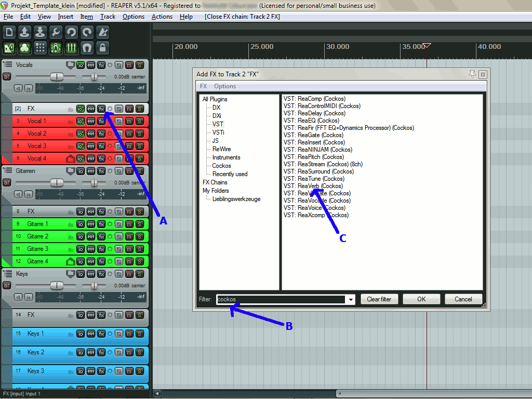The image size is (532, 399).
Task: Click the timeline ruler at 25.000
Action: 262,47
